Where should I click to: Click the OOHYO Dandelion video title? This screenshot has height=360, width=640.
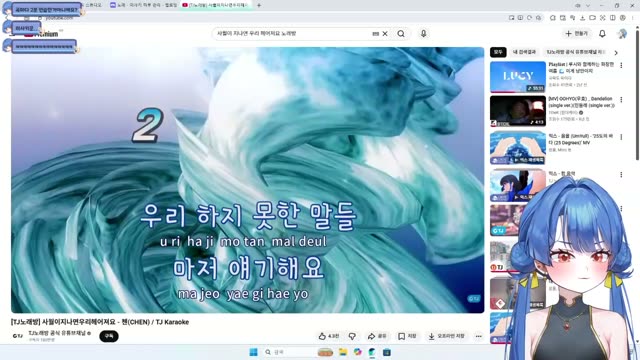coord(581,102)
